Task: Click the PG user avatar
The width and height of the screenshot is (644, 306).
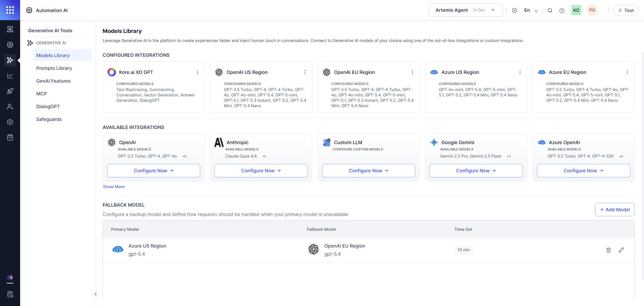Action: coord(592,10)
